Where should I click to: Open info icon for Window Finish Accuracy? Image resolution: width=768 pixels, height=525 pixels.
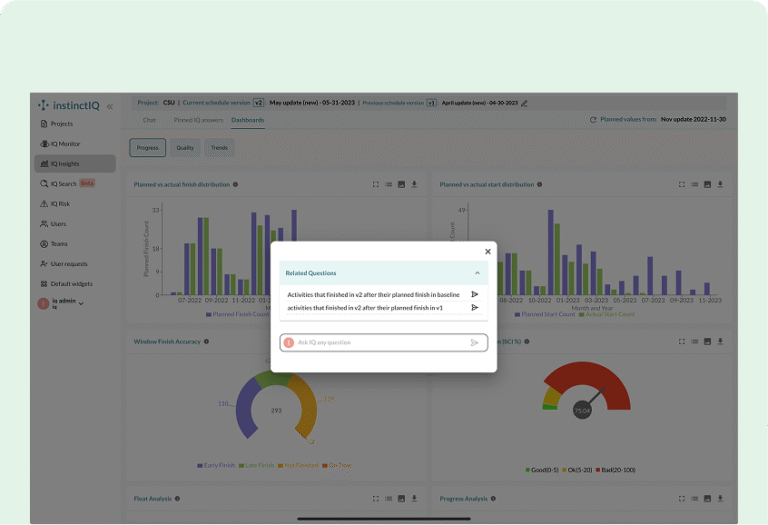click(x=206, y=341)
